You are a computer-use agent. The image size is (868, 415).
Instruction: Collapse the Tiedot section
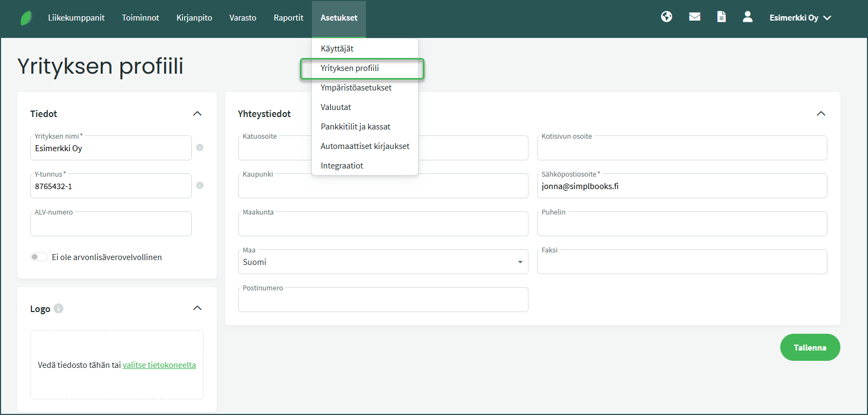[x=197, y=113]
